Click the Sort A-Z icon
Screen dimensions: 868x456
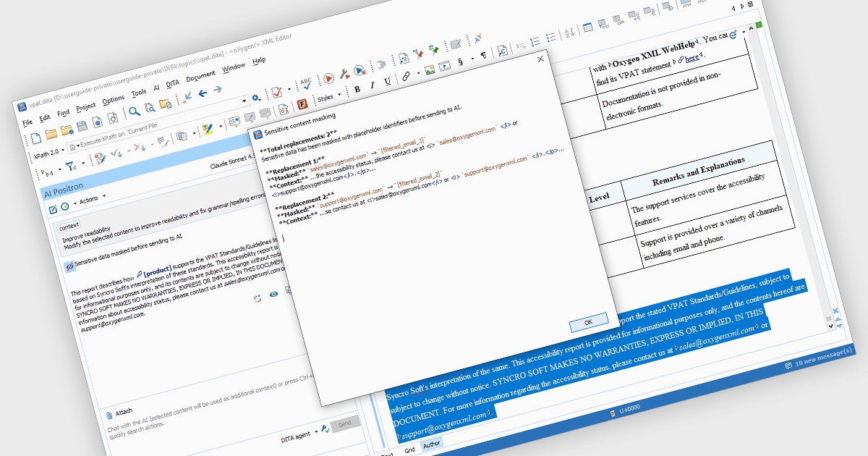[569, 32]
